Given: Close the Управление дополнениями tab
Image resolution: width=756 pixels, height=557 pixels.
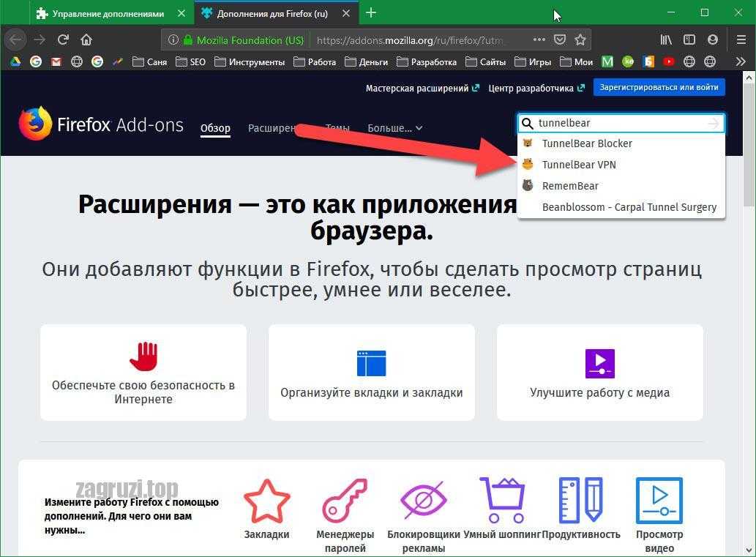Looking at the screenshot, I should [x=181, y=13].
